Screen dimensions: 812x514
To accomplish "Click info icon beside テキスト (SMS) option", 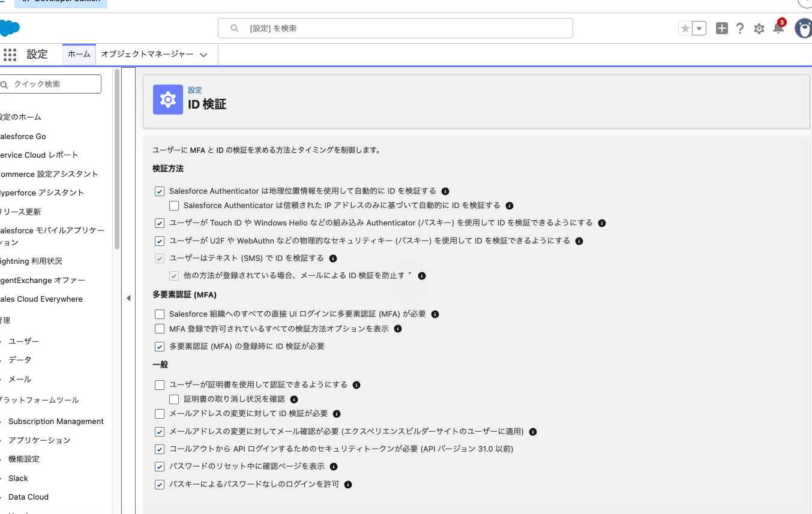I will pos(333,258).
